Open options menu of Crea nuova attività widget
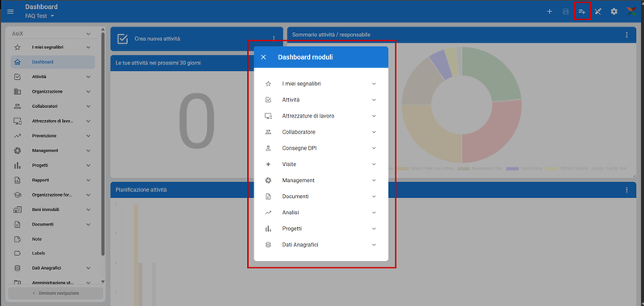The width and height of the screenshot is (644, 306). (274, 39)
